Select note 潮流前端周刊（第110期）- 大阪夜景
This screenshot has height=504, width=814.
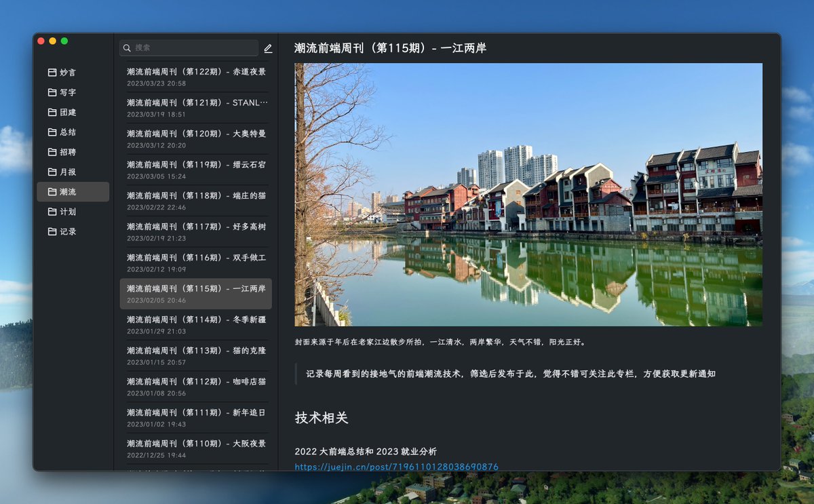195,443
